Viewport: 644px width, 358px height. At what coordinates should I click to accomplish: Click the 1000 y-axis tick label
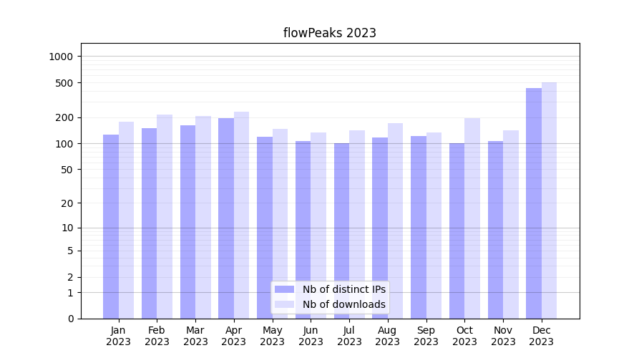tap(62, 57)
